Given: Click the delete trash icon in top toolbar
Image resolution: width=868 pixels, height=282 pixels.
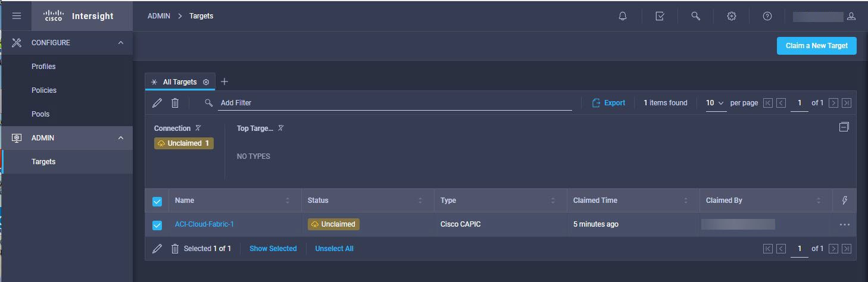Looking at the screenshot, I should pyautogui.click(x=175, y=103).
